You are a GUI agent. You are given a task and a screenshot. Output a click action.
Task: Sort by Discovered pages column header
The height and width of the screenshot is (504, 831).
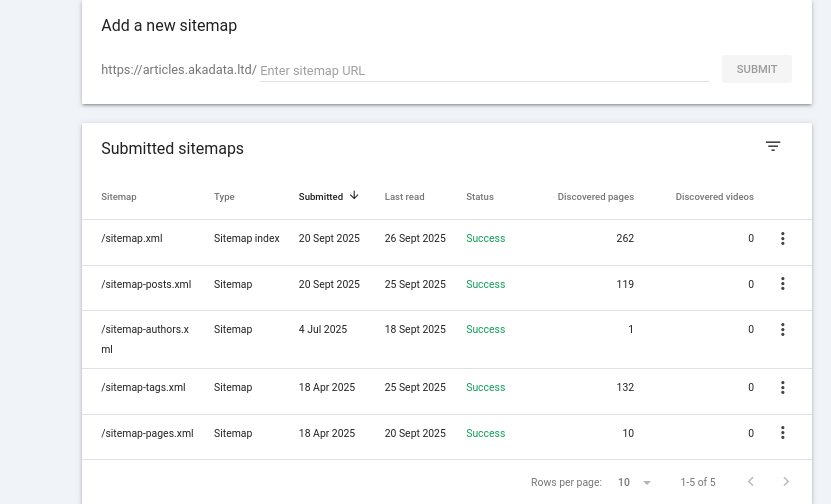pos(596,197)
